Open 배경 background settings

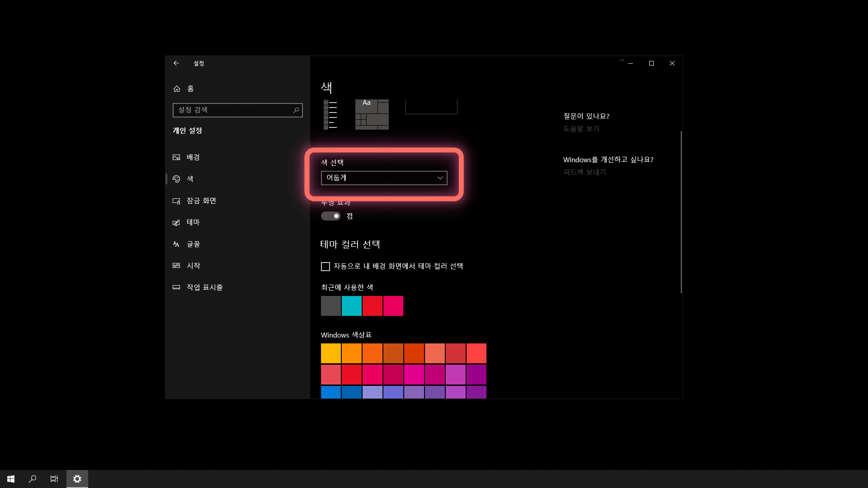(x=193, y=157)
